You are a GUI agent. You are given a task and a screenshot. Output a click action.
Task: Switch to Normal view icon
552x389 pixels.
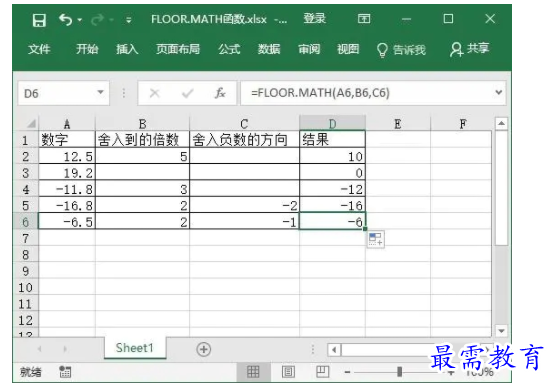[x=253, y=371]
